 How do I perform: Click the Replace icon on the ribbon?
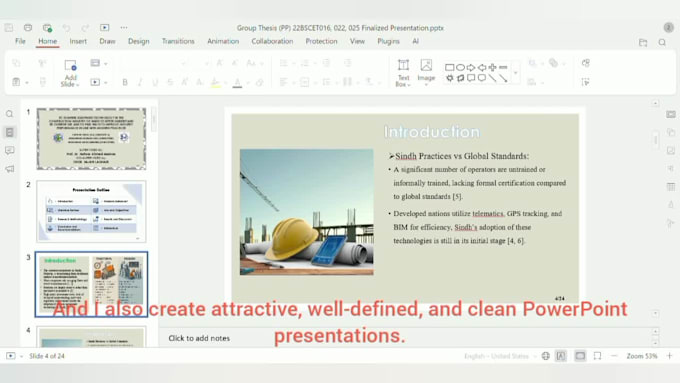(585, 63)
